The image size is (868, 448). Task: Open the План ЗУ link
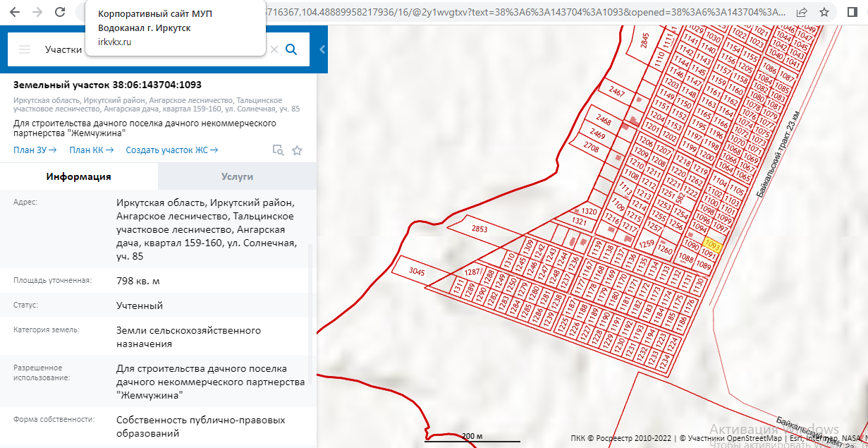pyautogui.click(x=35, y=150)
